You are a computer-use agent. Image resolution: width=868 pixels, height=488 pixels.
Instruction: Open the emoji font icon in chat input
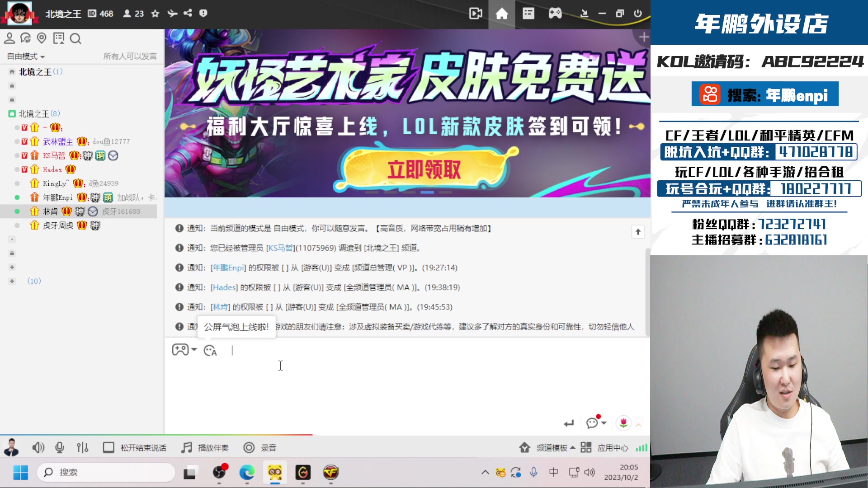click(x=210, y=351)
